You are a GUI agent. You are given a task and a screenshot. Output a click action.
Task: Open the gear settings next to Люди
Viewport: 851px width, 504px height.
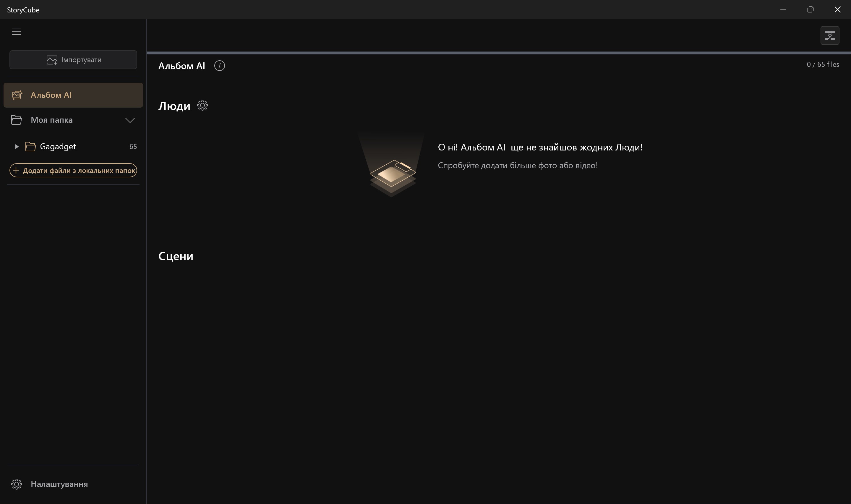tap(202, 105)
